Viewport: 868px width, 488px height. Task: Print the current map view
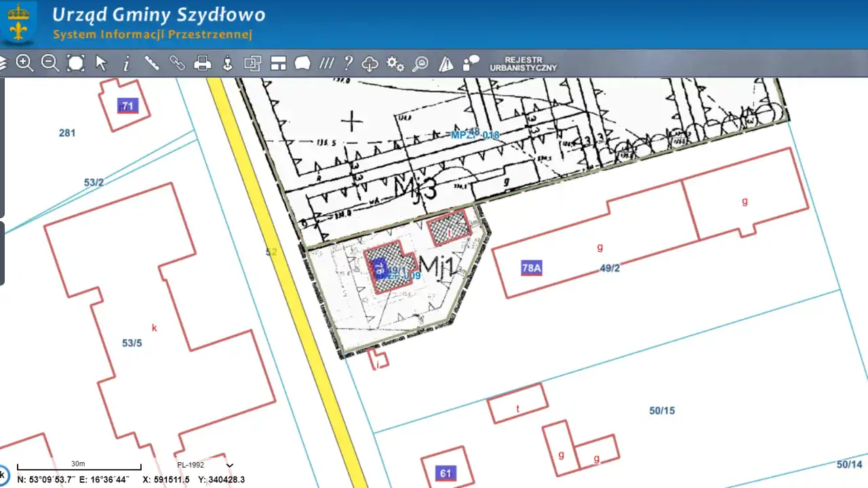(x=203, y=64)
